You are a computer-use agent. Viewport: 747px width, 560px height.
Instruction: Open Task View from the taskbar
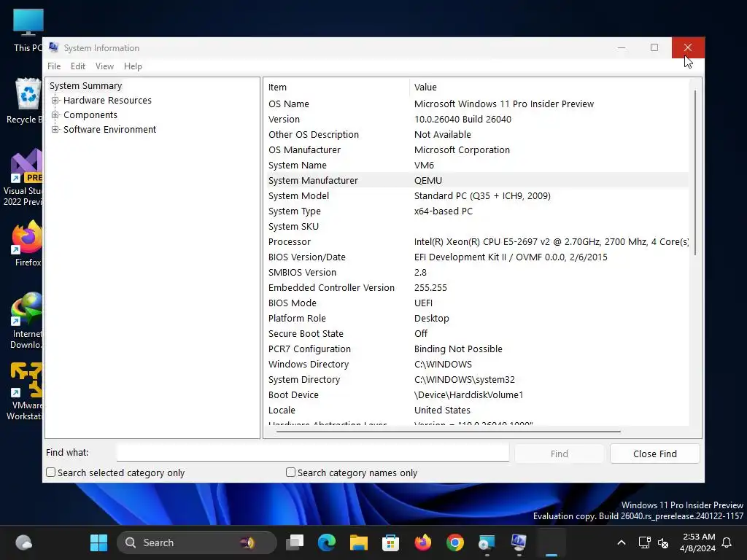pyautogui.click(x=295, y=542)
